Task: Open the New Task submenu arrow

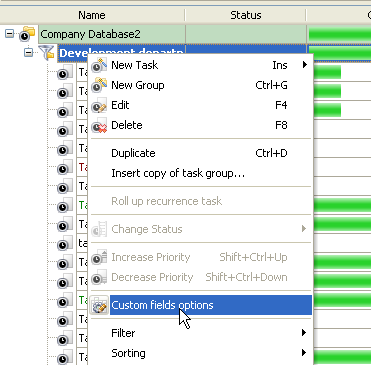Action: tap(304, 65)
